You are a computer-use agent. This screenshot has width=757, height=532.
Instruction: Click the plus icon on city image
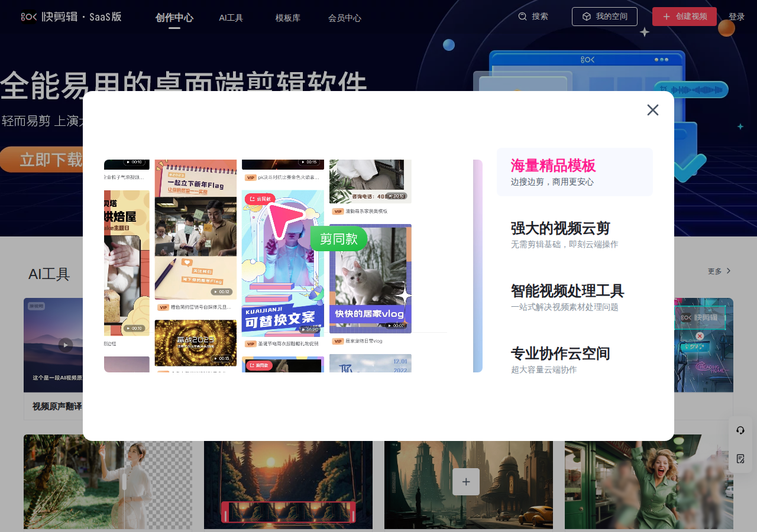[x=466, y=482]
